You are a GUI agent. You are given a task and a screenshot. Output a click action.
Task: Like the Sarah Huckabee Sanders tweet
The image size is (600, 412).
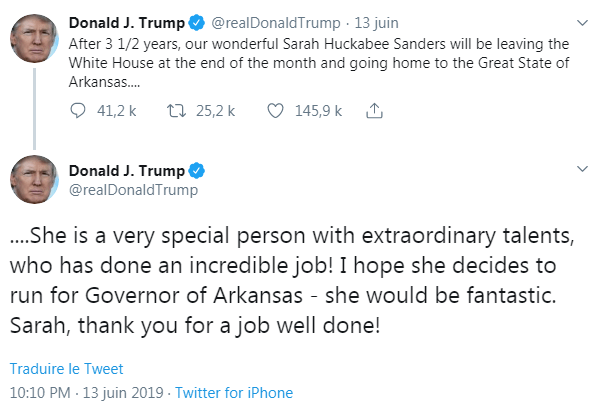[x=277, y=113]
